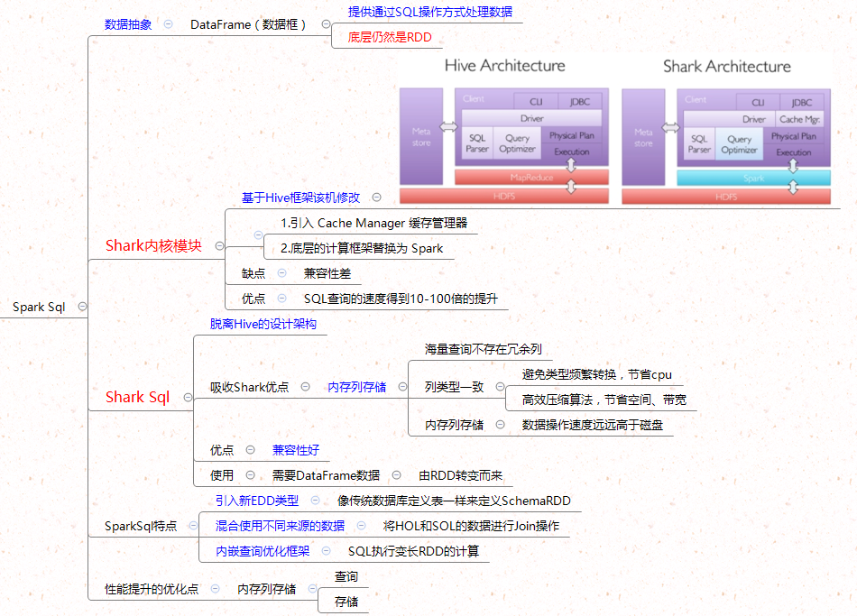The image size is (857, 616).
Task: Select the SQL执行变长RDD的计算 node
Action: click(414, 551)
